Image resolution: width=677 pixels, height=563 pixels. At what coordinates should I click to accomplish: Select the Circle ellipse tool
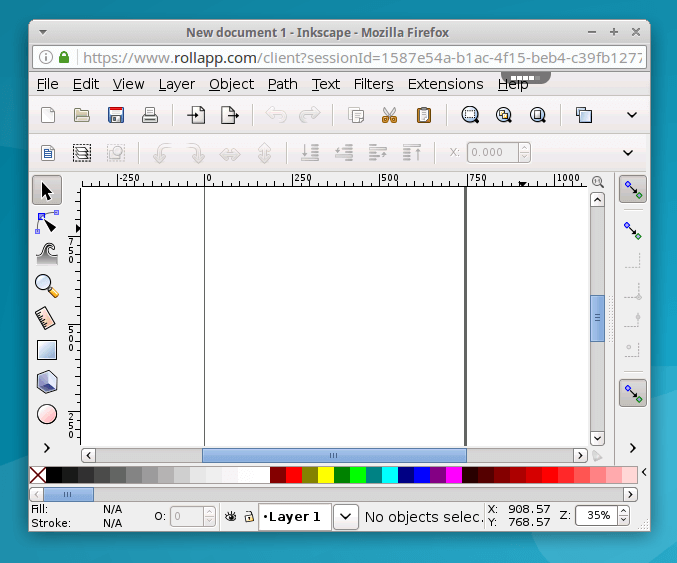click(47, 414)
